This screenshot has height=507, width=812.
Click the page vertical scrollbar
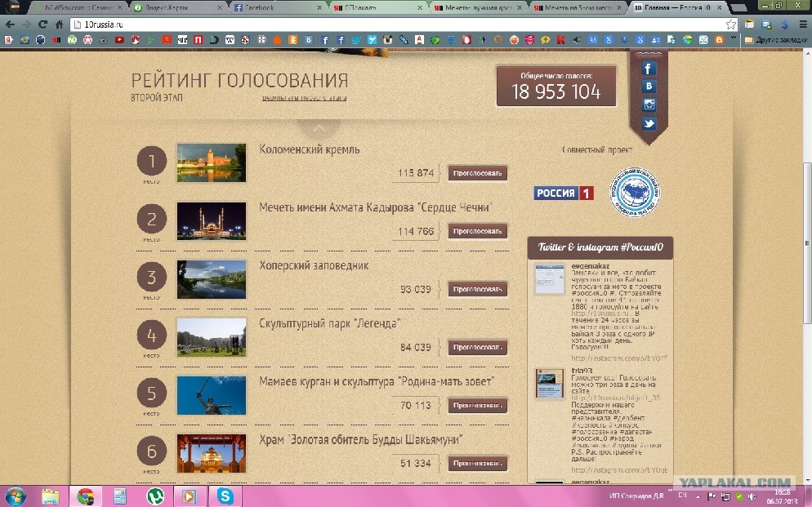[x=806, y=245]
